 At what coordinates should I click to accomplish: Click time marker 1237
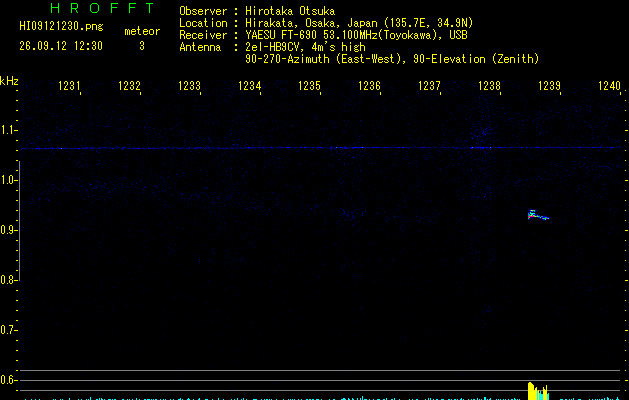(430, 86)
